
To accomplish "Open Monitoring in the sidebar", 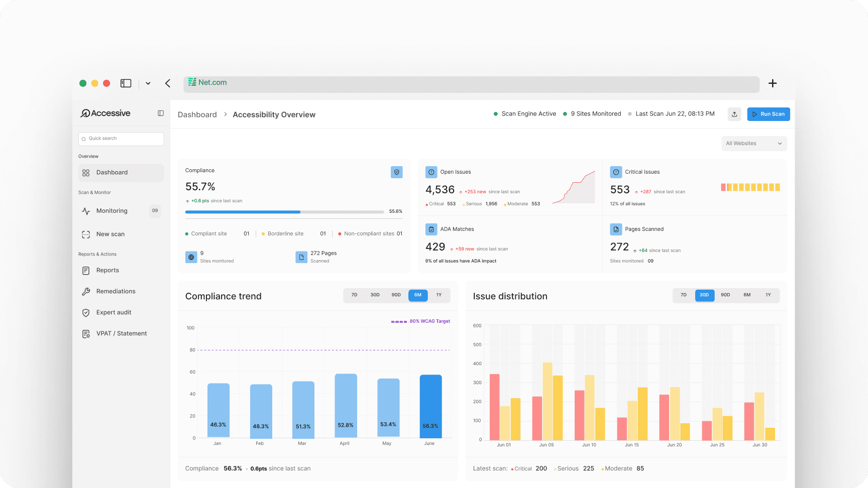I will pyautogui.click(x=121, y=211).
